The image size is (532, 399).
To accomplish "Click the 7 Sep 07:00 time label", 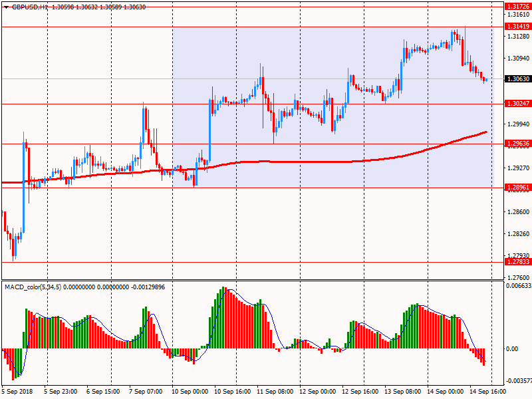I will (146, 392).
